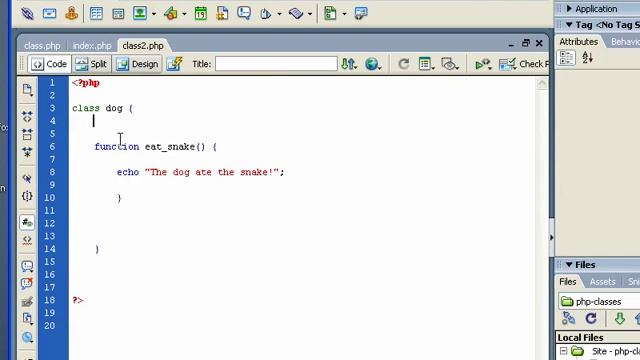This screenshot has height=360, width=640.
Task: Toggle Live Data view icon
Action: click(174, 64)
